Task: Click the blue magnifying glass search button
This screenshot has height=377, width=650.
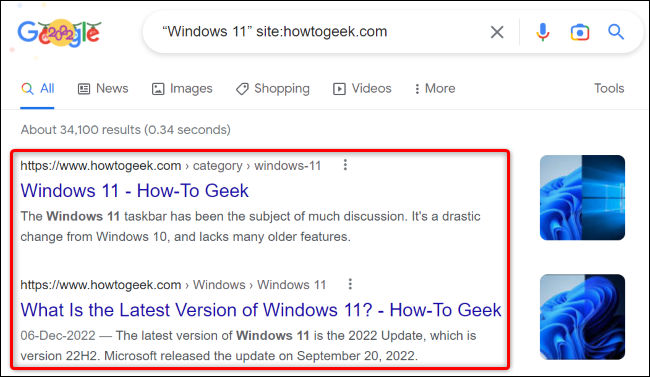Action: (616, 32)
